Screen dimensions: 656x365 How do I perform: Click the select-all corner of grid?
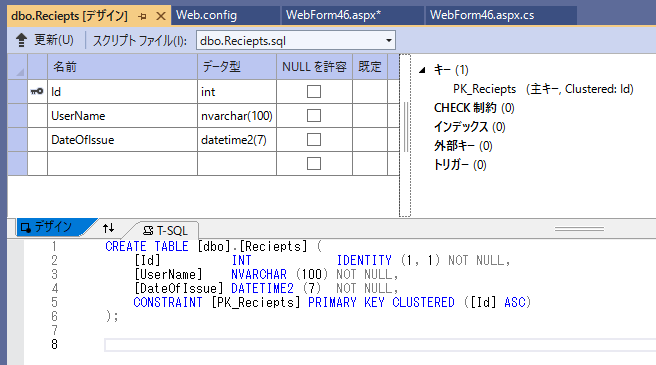(x=18, y=67)
